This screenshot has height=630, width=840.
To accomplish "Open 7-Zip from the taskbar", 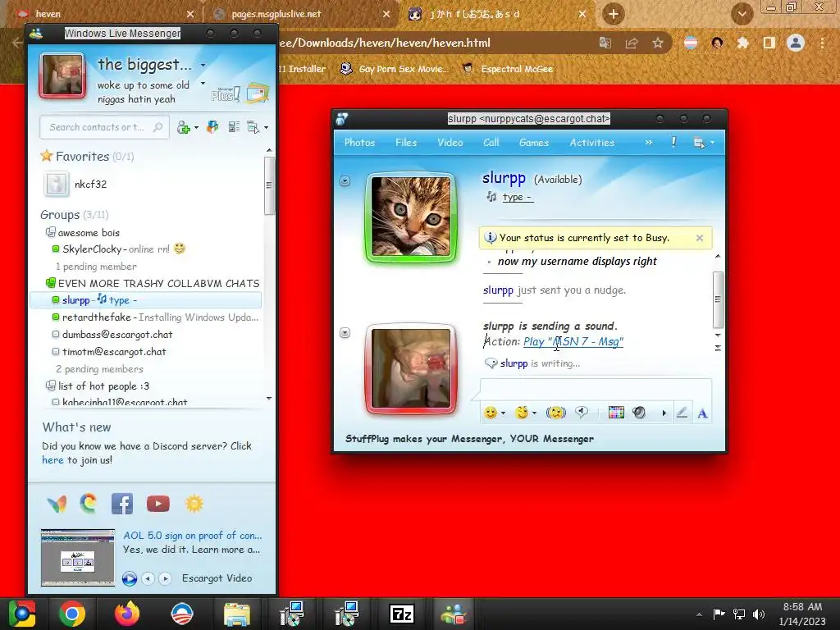I will coord(402,614).
